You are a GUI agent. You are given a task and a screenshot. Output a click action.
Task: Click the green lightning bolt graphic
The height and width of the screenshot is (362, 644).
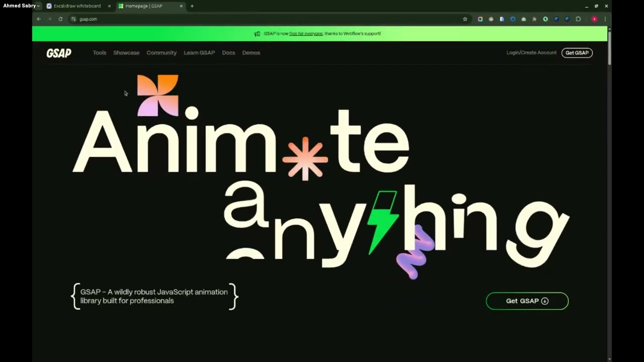[x=383, y=222]
